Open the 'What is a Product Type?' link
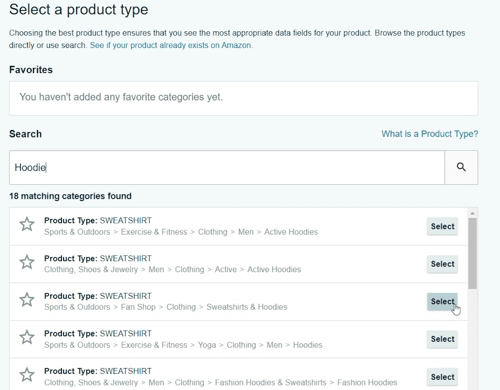 point(430,134)
